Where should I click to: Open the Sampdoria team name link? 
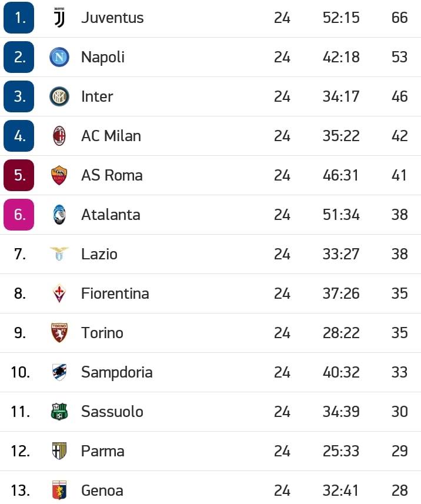pos(116,372)
